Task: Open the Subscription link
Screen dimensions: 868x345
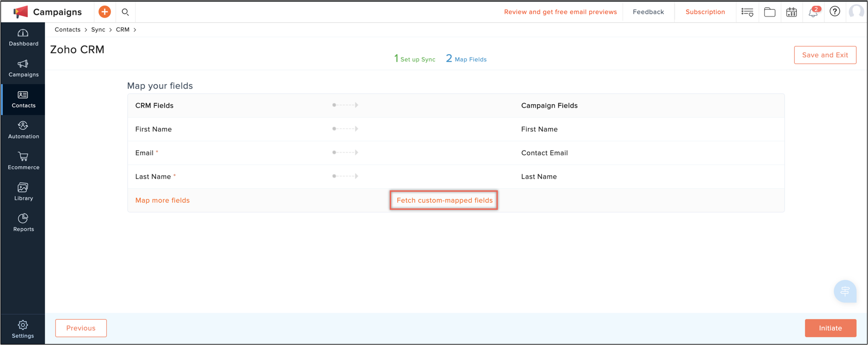Action: 705,12
